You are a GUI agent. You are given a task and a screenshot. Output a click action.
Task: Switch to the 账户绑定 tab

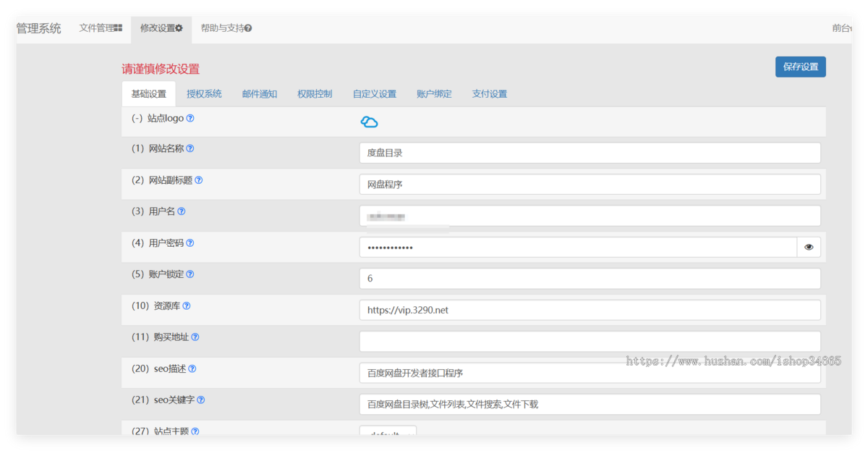(x=434, y=94)
